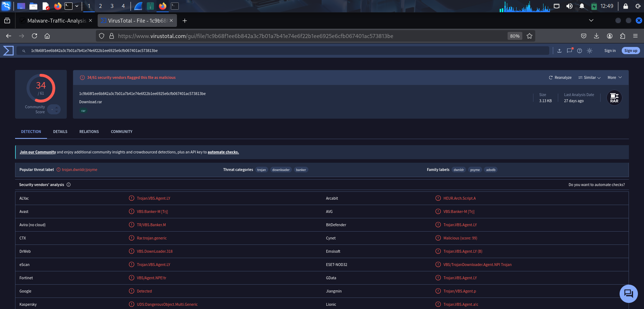Toggle light/dark theme sun icon
The image size is (644, 309).
(x=589, y=51)
